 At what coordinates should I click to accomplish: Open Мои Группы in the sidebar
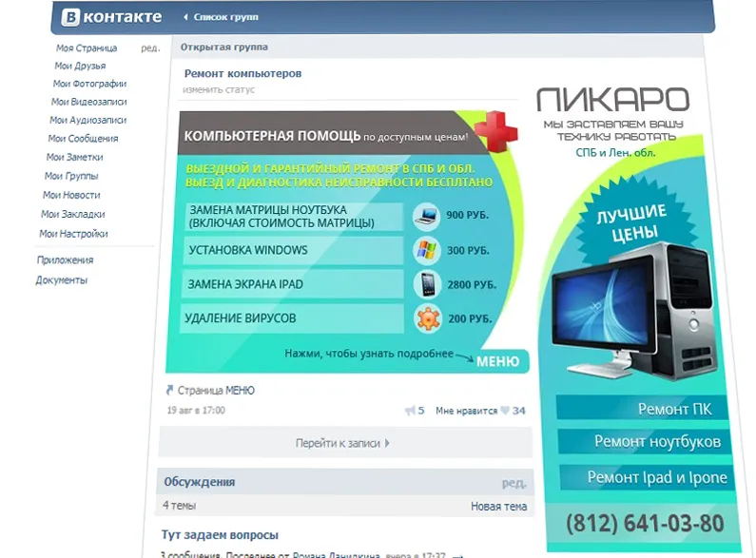point(71,177)
